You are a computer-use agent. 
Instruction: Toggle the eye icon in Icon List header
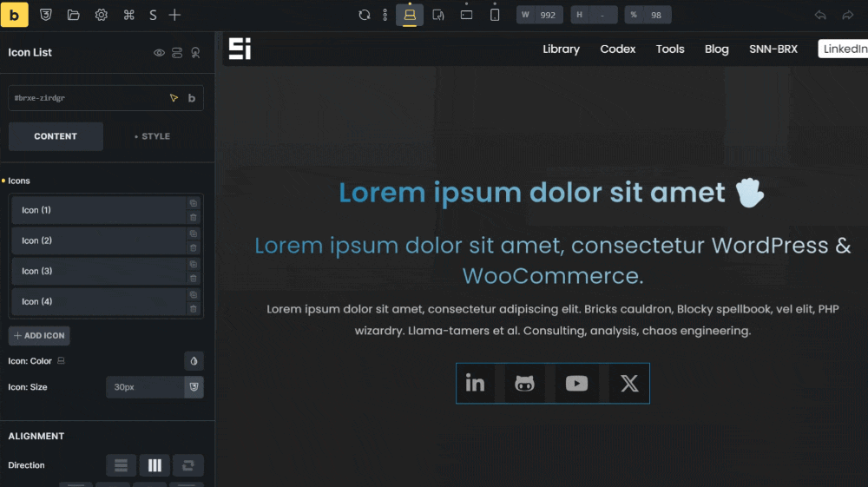tap(159, 53)
